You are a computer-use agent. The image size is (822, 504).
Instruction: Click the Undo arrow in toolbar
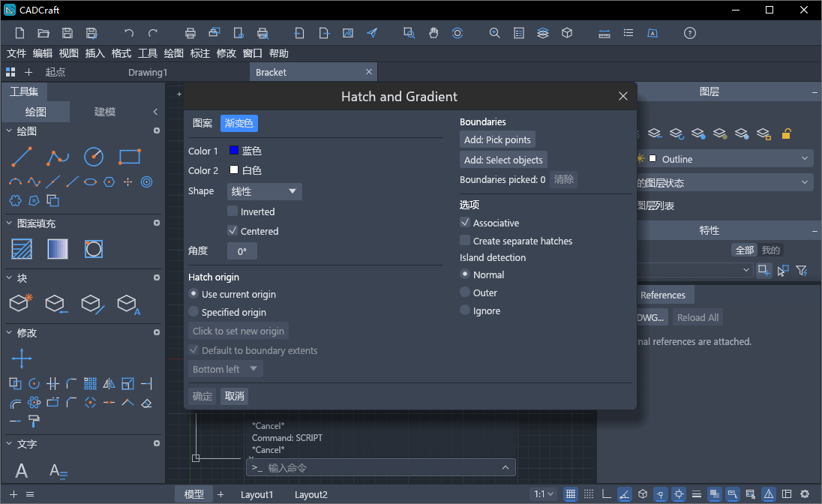coord(129,34)
